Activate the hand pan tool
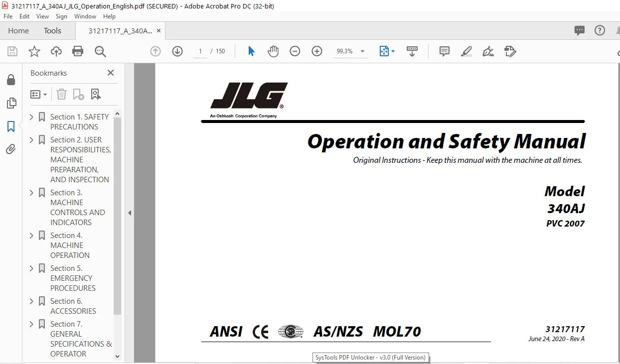Viewport: 620px width, 364px height. click(x=273, y=51)
